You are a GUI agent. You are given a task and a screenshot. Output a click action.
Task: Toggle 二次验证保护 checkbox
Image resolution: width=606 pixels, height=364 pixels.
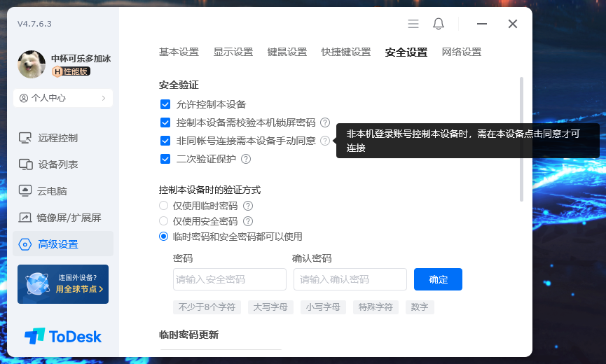pyautogui.click(x=165, y=159)
